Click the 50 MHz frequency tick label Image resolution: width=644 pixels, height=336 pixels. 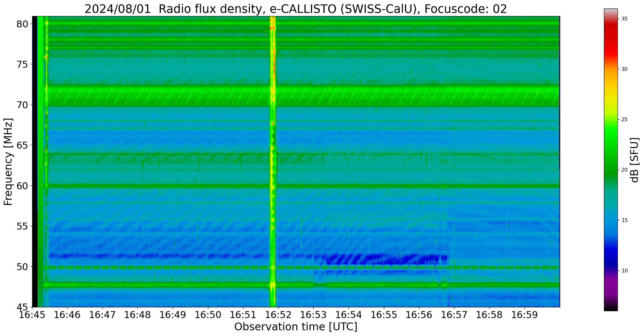[x=22, y=267]
